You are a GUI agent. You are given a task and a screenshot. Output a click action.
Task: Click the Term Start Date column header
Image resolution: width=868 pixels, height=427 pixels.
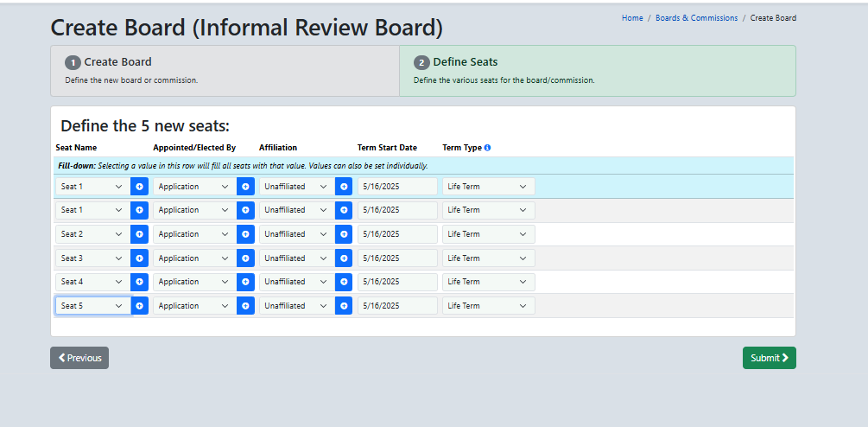pyautogui.click(x=387, y=148)
